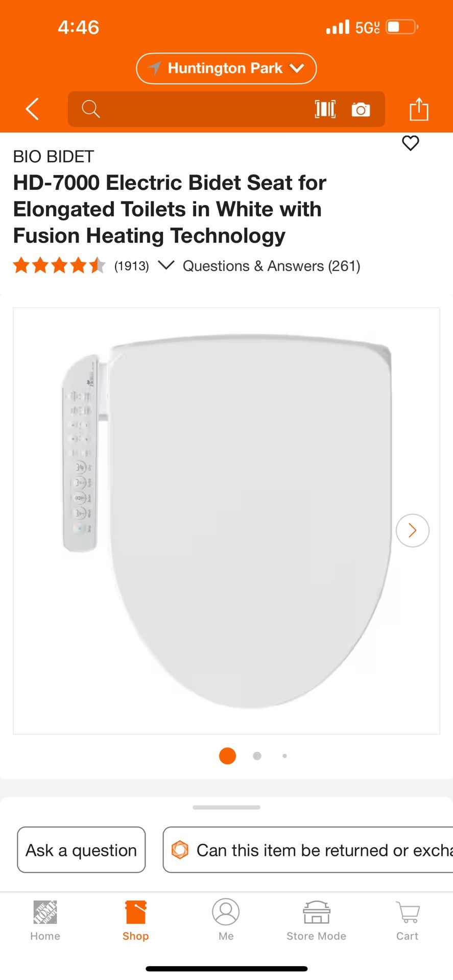Tap the share icon
The height and width of the screenshot is (980, 453).
[x=419, y=109]
